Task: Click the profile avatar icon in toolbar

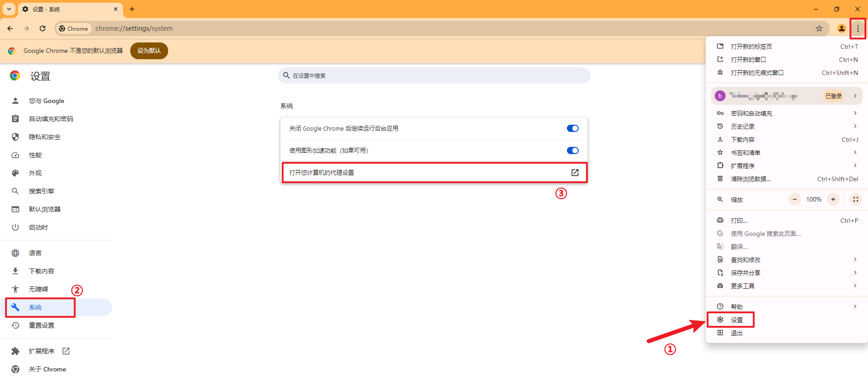Action: coord(841,28)
